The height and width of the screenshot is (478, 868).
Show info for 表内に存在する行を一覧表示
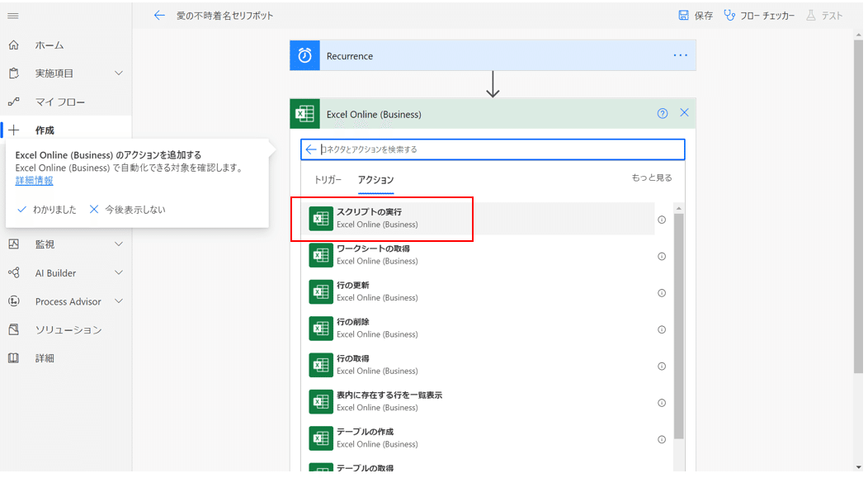[x=662, y=403]
